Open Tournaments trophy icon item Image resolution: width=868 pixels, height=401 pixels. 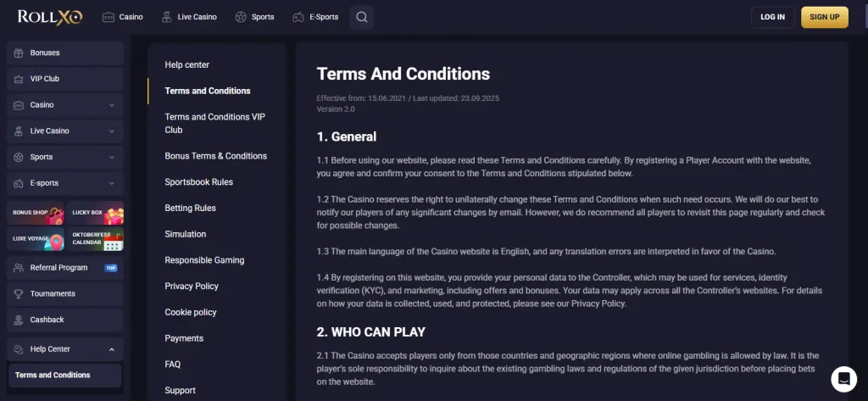click(x=19, y=294)
